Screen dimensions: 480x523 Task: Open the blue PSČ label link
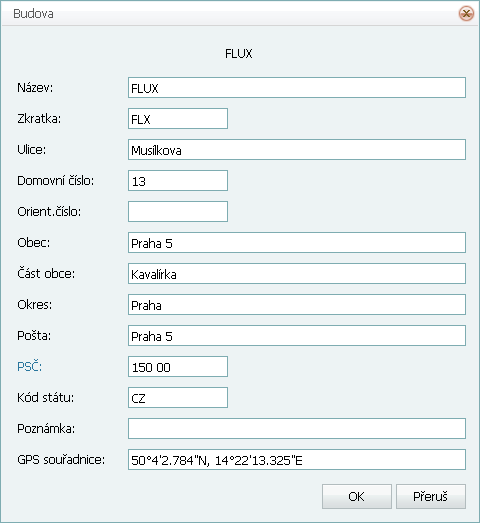coord(29,367)
